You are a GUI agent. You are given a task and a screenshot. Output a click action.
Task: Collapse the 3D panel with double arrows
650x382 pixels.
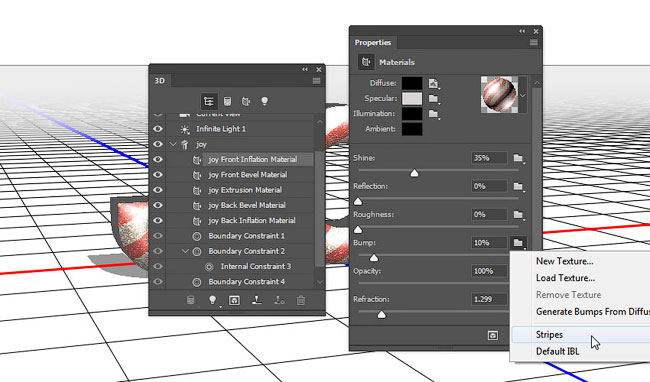[305, 69]
